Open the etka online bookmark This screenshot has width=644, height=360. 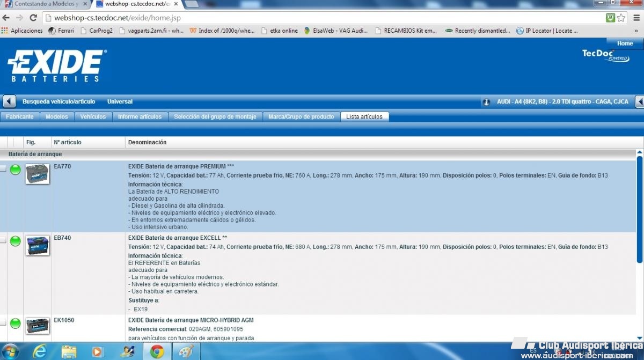coord(280,31)
